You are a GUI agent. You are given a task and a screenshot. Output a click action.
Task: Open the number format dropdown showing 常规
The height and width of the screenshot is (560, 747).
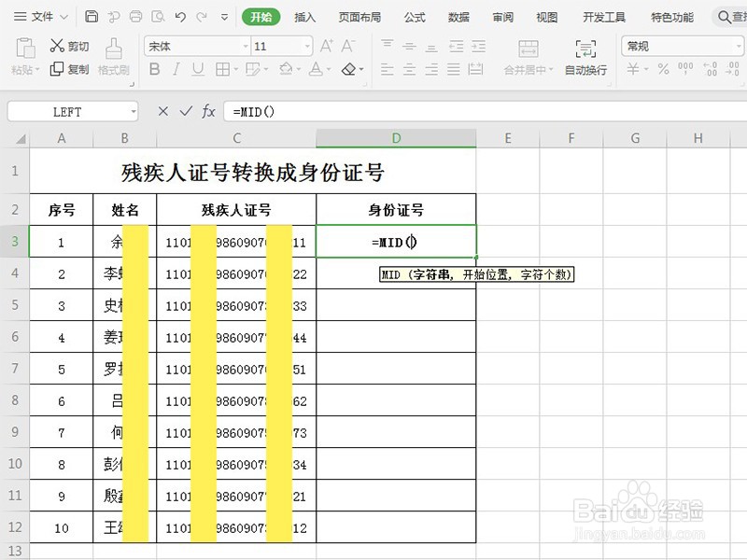pos(737,44)
